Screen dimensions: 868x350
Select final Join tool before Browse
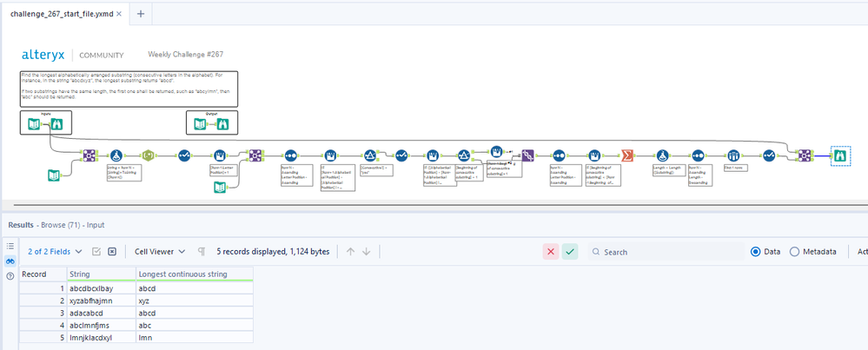click(x=805, y=156)
